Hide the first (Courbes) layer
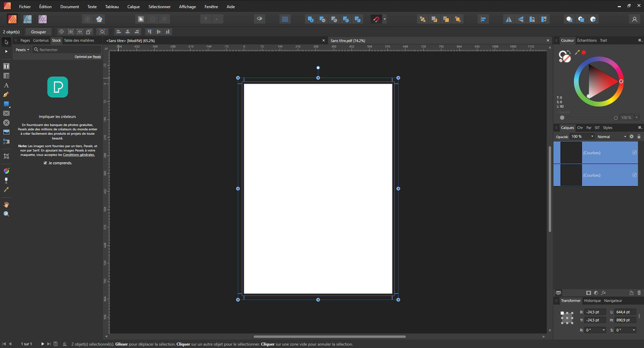This screenshot has width=644, height=348. [634, 153]
